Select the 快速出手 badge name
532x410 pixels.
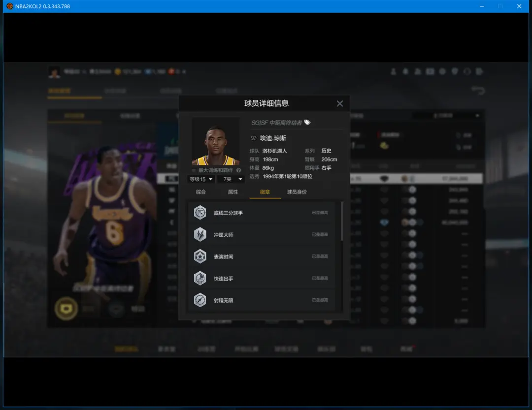point(223,279)
